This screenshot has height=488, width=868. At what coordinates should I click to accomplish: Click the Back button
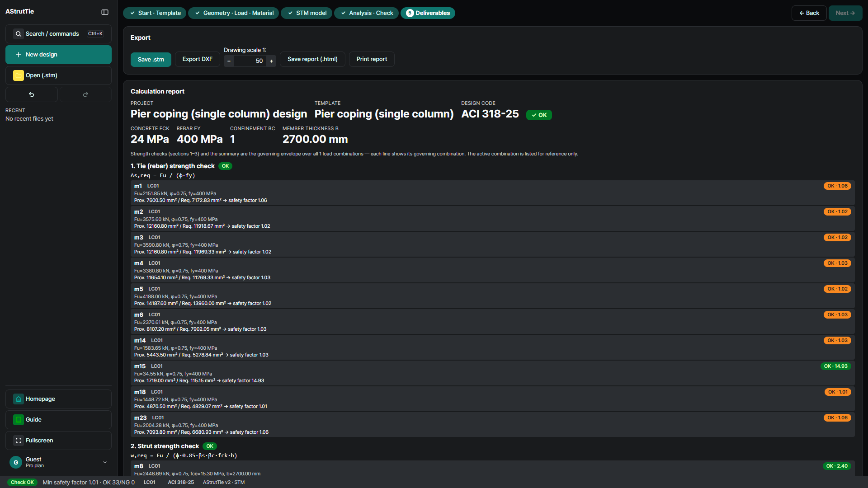click(x=809, y=13)
